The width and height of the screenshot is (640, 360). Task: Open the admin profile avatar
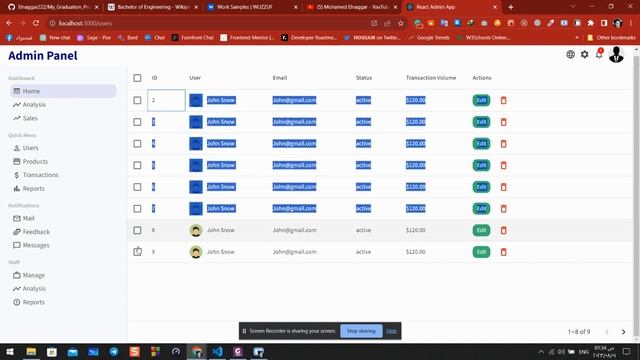pos(616,54)
